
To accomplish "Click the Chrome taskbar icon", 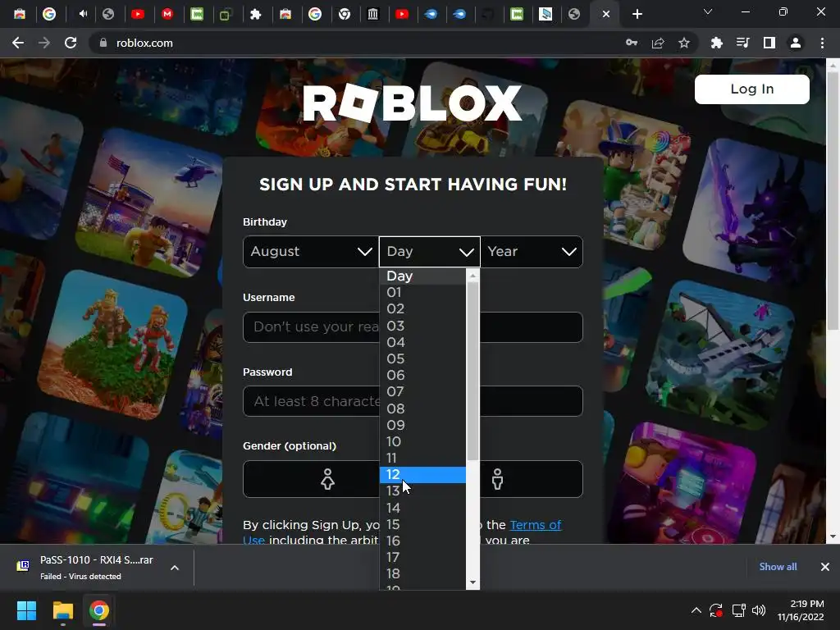I will [99, 610].
